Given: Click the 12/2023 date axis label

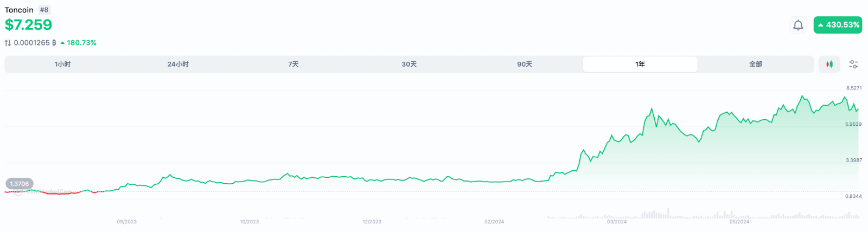Looking at the screenshot, I should point(372,222).
